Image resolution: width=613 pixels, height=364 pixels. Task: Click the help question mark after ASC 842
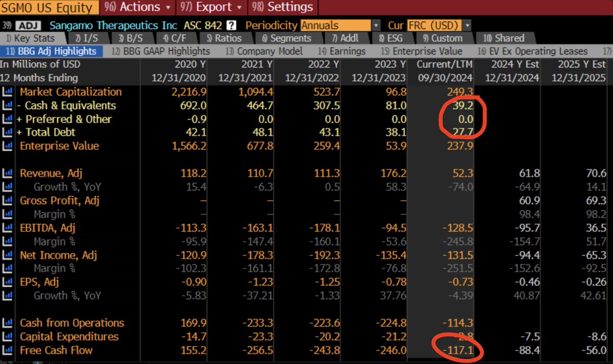point(232,25)
